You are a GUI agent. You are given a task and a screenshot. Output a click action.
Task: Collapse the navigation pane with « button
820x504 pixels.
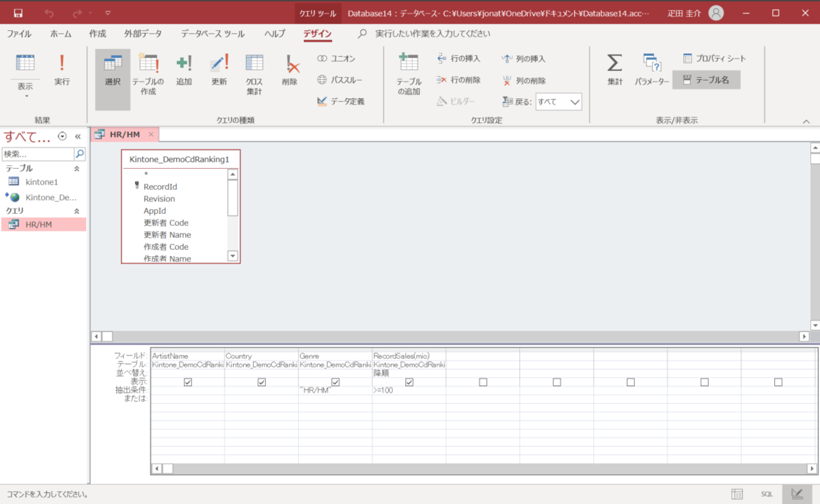[x=78, y=136]
